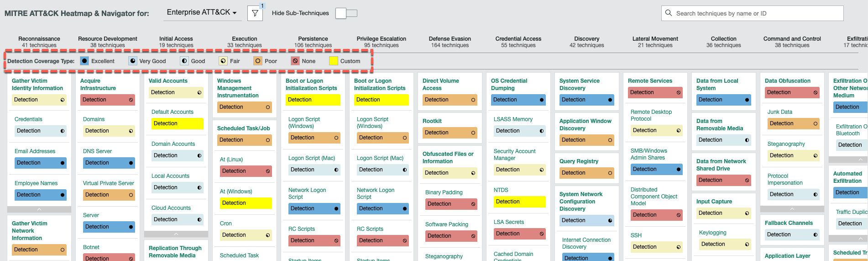Select the Credential Access tactic header

[x=518, y=42]
